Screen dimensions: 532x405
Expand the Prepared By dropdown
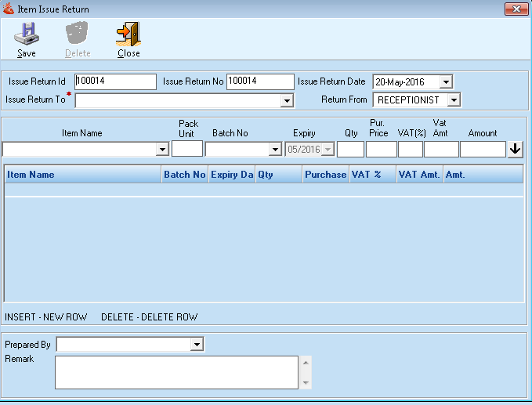point(197,345)
